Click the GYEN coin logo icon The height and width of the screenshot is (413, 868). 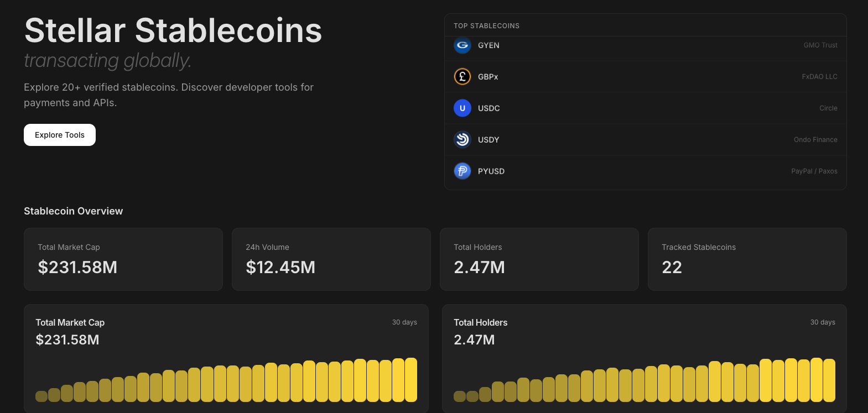[462, 45]
